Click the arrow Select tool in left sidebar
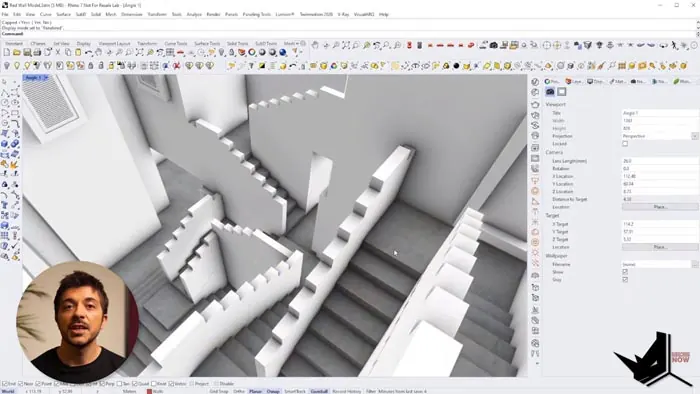Screen dimensions: 700x394 (4, 83)
